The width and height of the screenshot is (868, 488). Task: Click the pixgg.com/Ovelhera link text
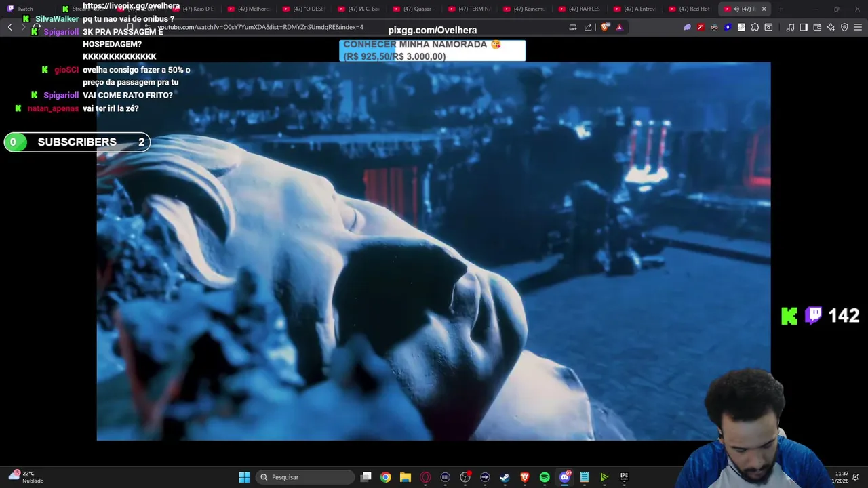(x=433, y=30)
